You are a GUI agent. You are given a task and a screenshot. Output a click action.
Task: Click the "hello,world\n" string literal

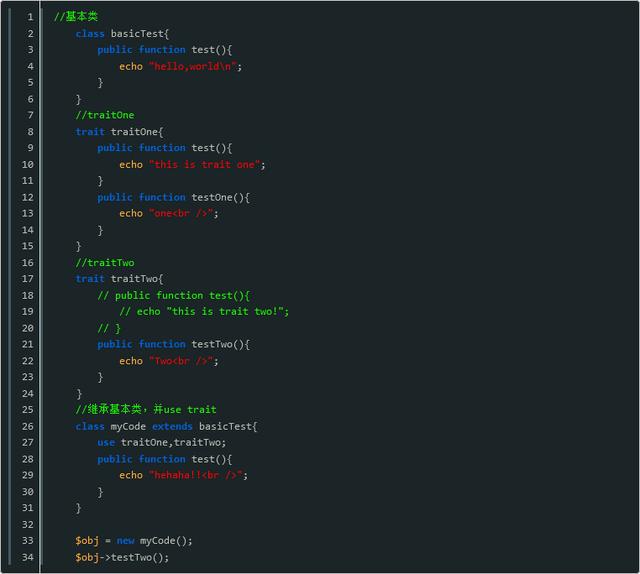coord(193,66)
